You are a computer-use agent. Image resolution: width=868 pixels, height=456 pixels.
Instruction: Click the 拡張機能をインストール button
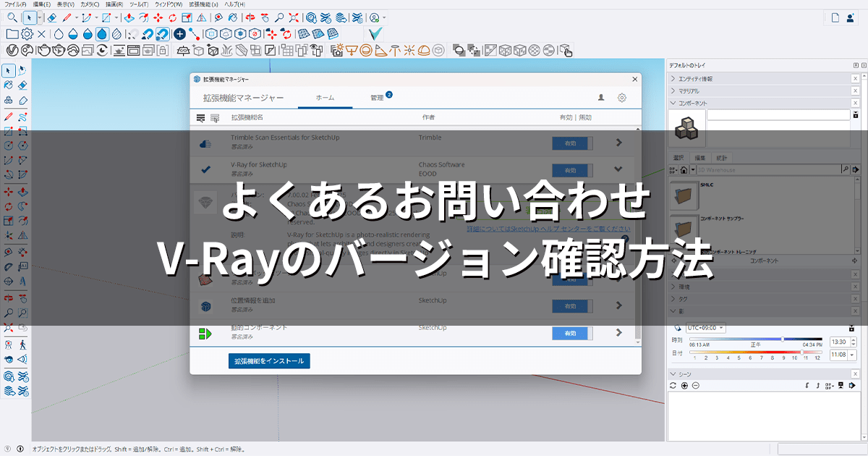tap(269, 360)
